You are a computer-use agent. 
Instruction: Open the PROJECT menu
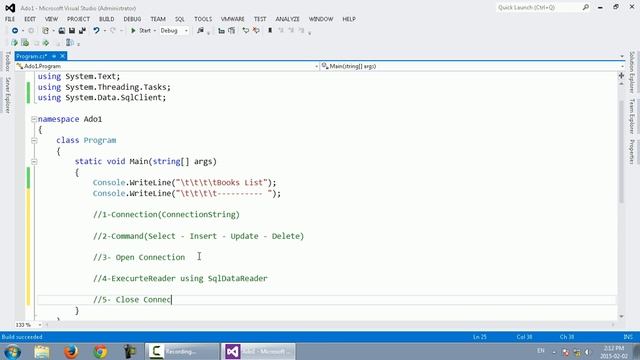coord(78,19)
